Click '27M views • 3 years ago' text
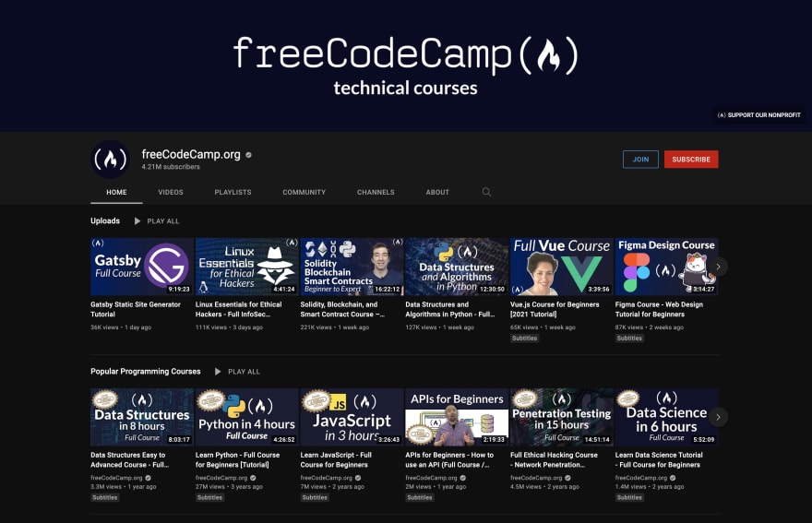 (x=230, y=487)
